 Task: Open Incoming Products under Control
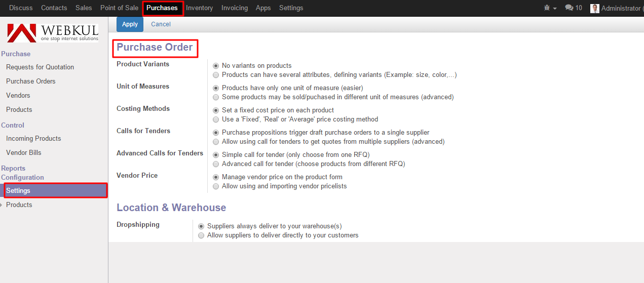click(33, 138)
